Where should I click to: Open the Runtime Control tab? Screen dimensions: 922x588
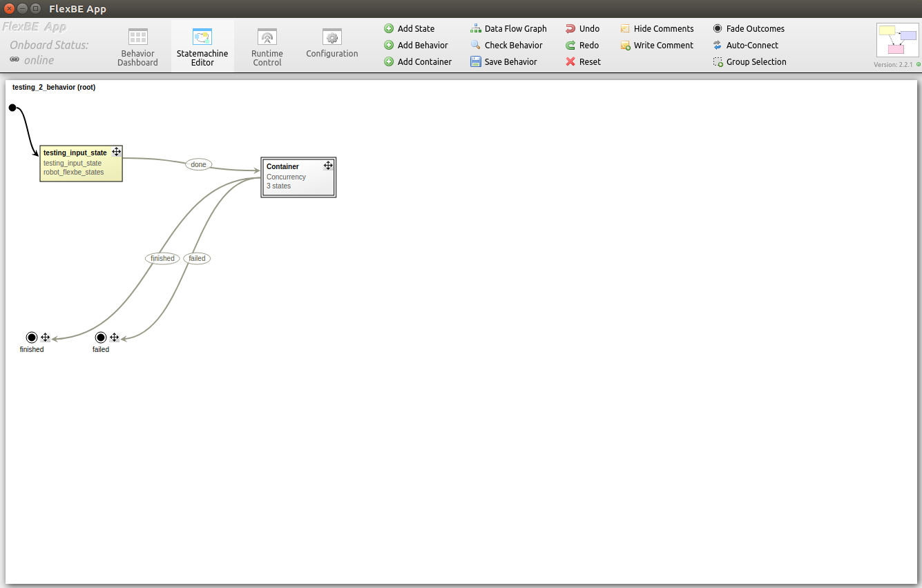tap(267, 46)
